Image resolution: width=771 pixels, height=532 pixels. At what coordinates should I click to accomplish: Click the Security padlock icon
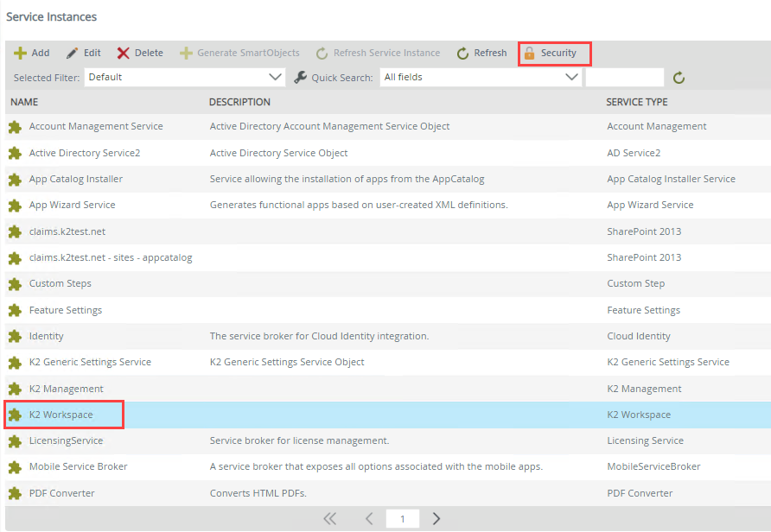pos(529,53)
